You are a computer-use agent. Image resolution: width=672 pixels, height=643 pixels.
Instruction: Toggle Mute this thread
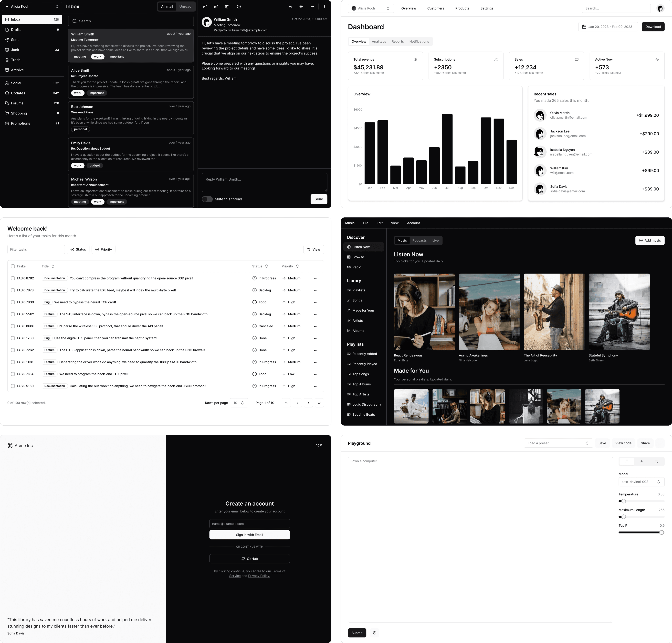point(207,199)
